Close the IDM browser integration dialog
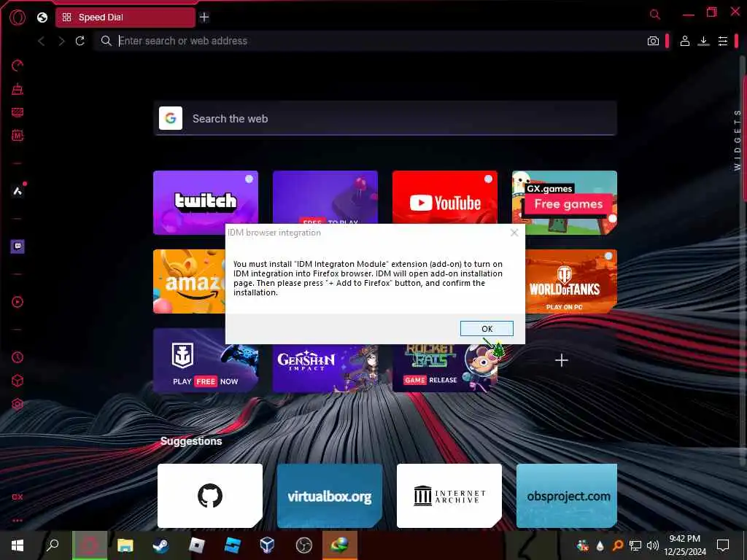The height and width of the screenshot is (560, 747). pos(514,233)
